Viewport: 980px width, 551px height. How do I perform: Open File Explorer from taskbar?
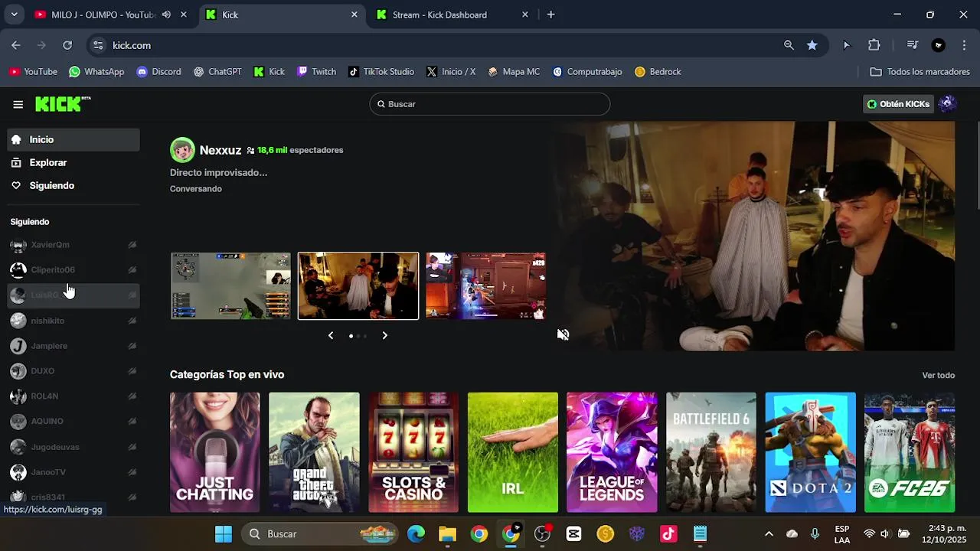pos(447,533)
